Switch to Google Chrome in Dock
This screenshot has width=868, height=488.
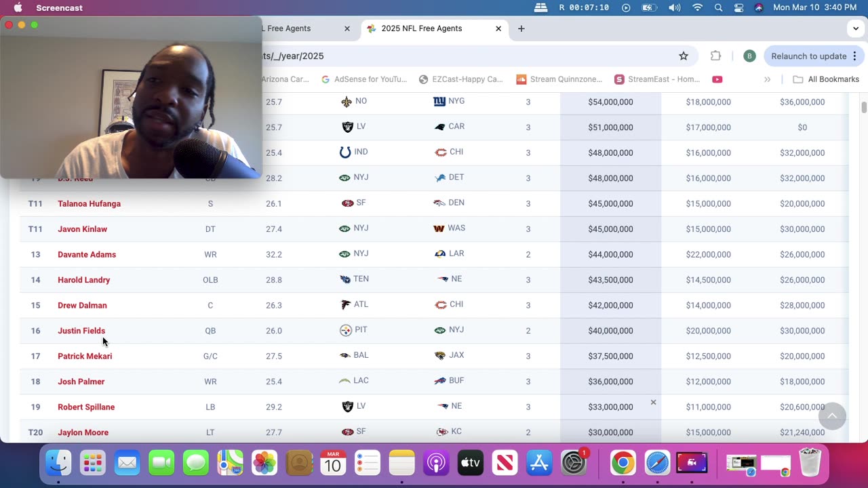click(x=623, y=463)
